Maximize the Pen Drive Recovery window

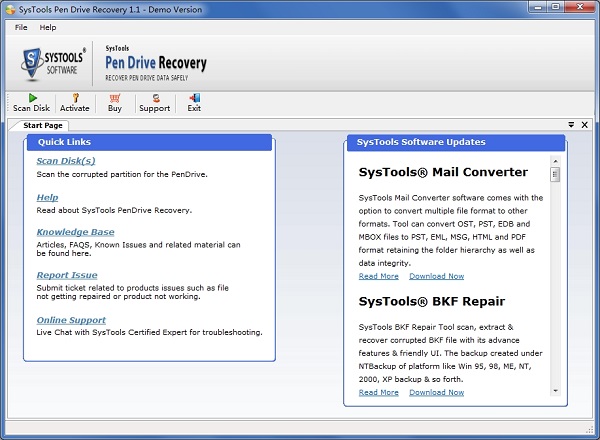point(556,7)
